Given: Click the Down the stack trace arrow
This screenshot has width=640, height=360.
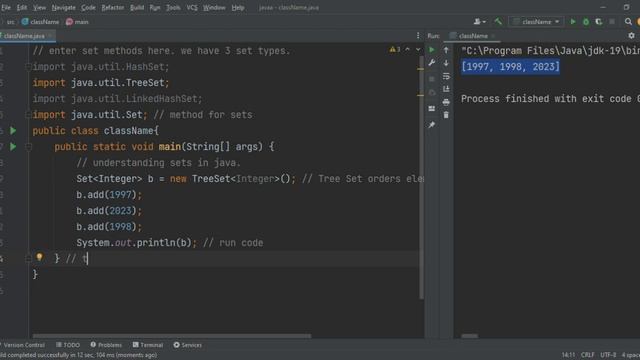Looking at the screenshot, I should [446, 63].
